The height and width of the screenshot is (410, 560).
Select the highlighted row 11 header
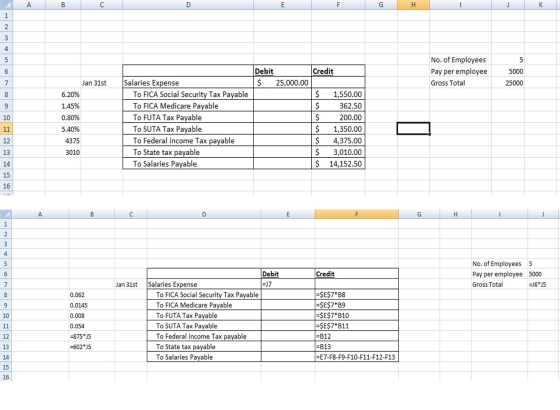[6, 129]
